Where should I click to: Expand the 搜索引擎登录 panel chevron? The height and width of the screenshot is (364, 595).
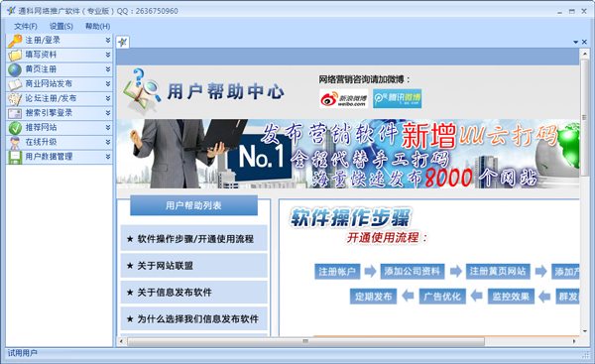(x=108, y=113)
